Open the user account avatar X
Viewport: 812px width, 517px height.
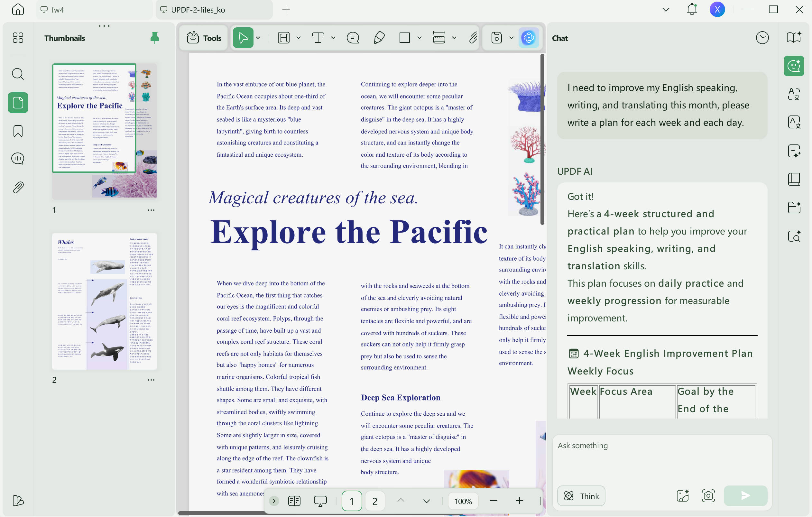717,9
